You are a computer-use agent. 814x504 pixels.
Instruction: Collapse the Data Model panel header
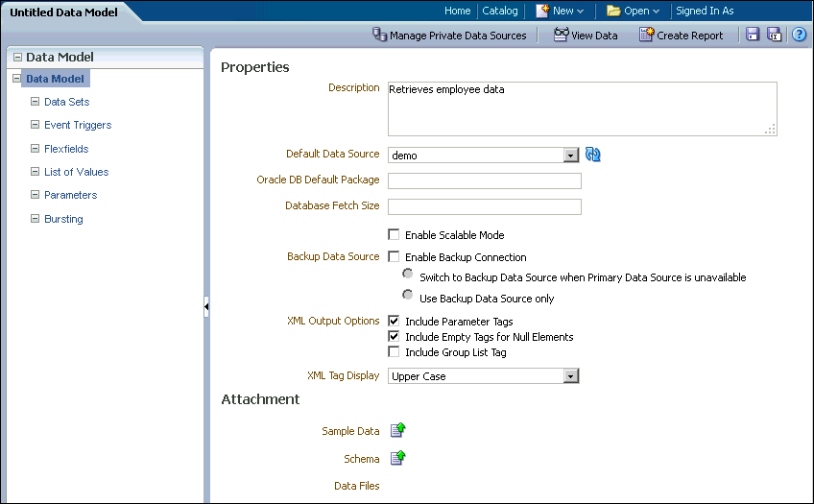click(x=17, y=57)
